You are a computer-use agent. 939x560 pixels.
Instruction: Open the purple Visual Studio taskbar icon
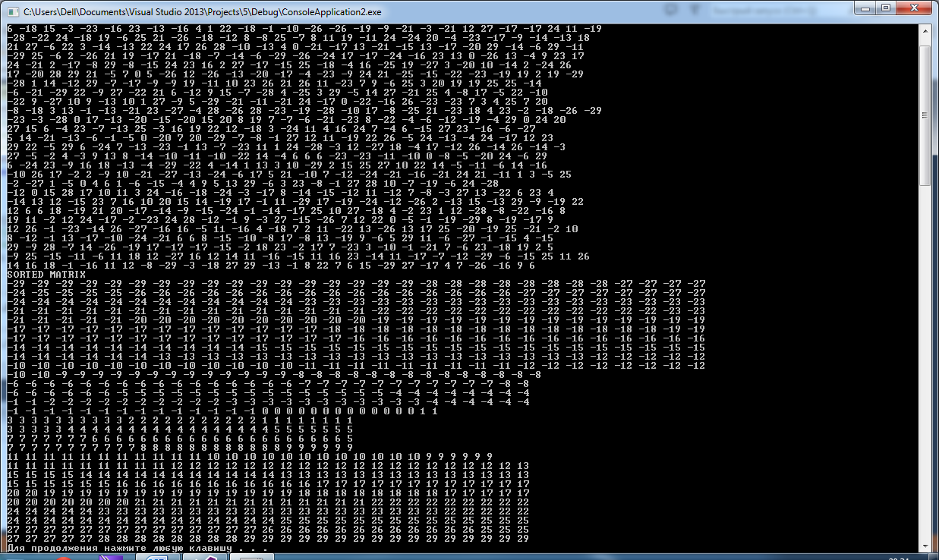coord(112,557)
